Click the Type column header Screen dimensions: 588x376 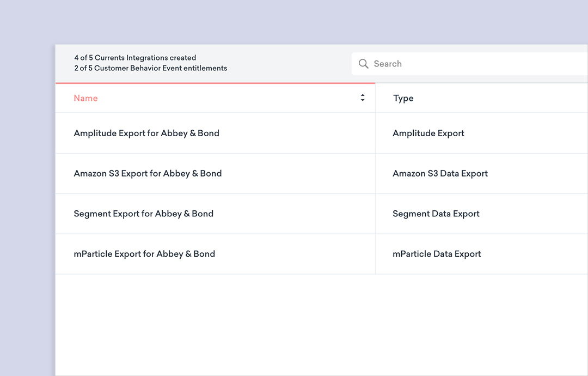[403, 98]
